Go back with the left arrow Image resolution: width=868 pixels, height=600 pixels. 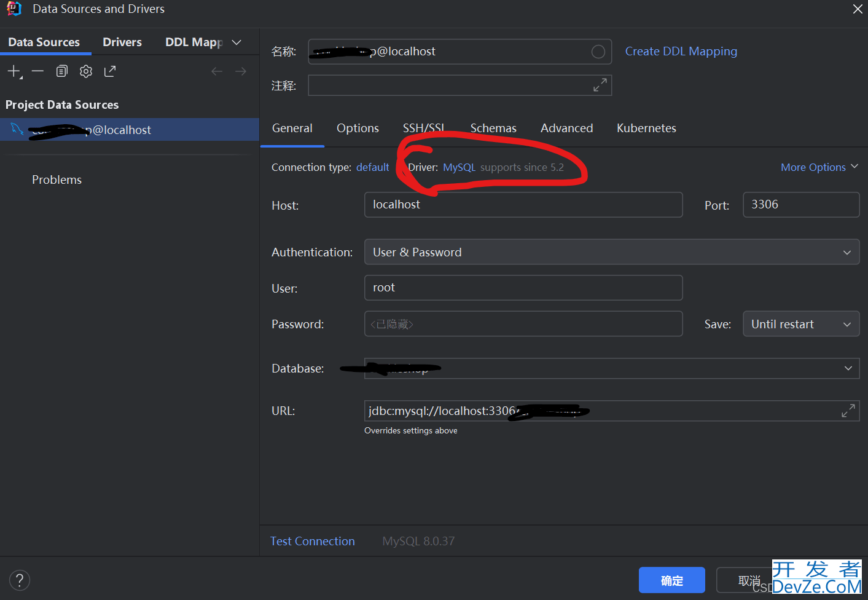point(217,71)
